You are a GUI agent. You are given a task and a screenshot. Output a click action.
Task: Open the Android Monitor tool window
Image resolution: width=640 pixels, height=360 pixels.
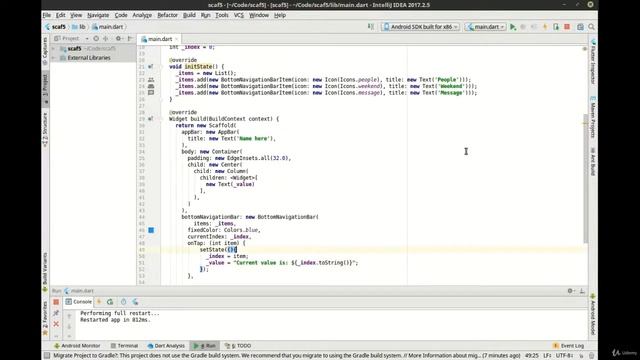click(x=77, y=346)
